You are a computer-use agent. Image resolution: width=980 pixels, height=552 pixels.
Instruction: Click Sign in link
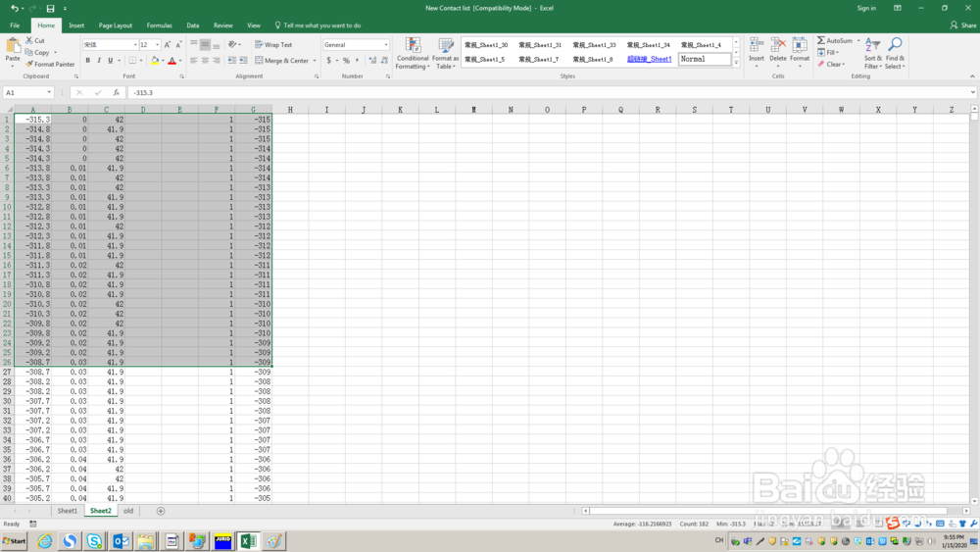866,8
